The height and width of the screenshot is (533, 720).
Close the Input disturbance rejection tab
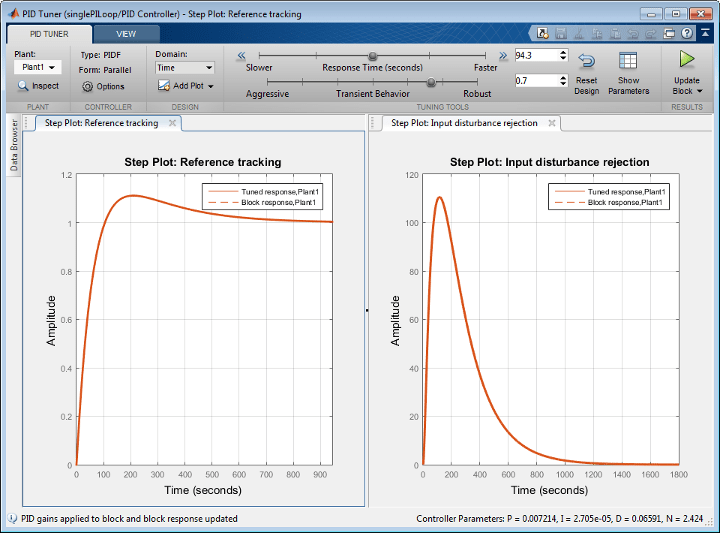point(551,123)
